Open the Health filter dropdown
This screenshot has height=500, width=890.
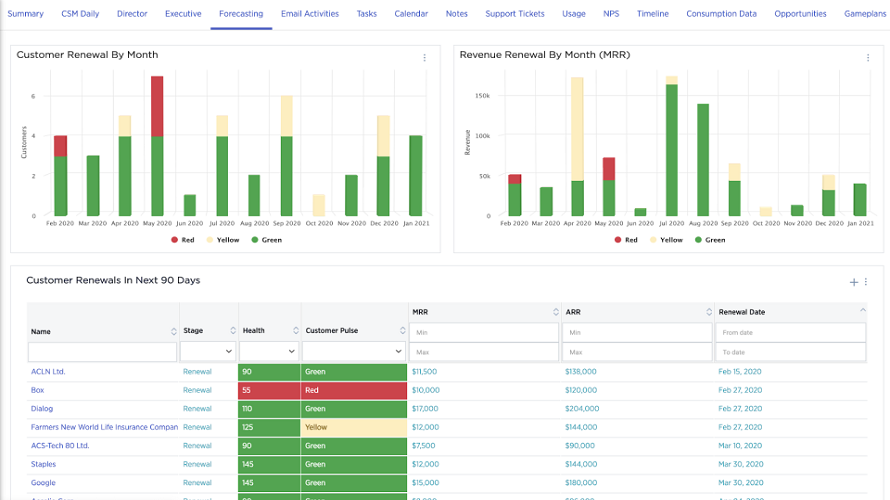pyautogui.click(x=269, y=351)
